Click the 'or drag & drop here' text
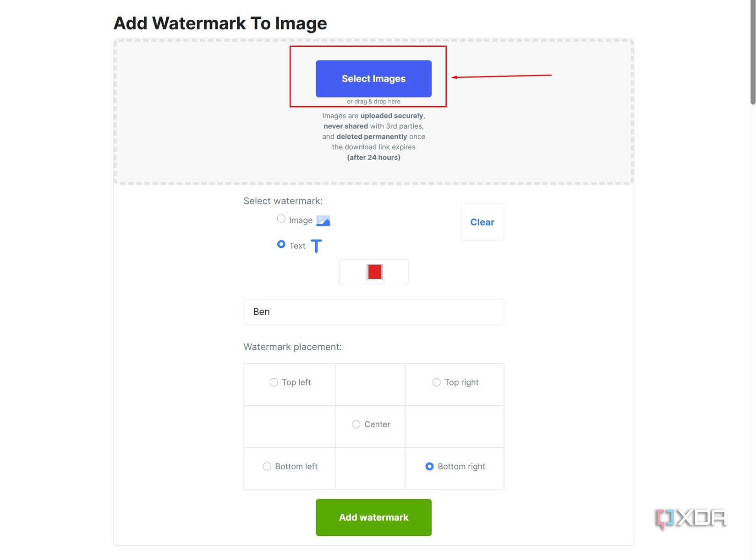Screen dimensions: 756x560 click(x=373, y=101)
